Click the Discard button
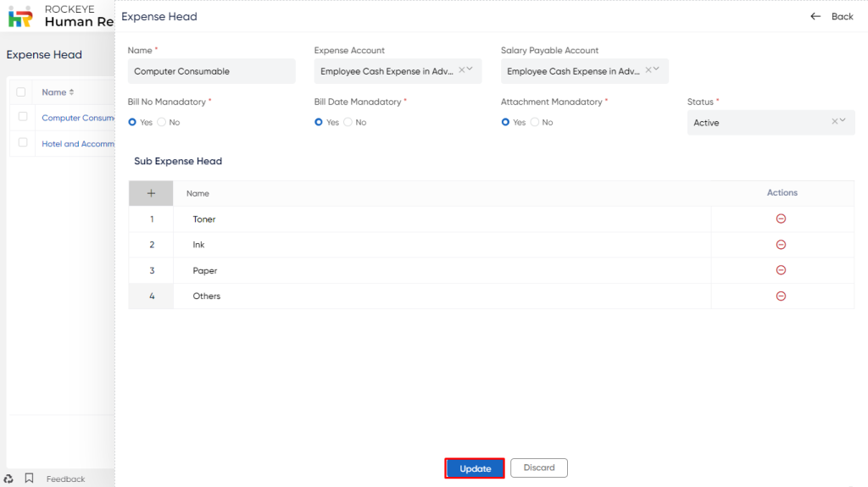This screenshot has width=868, height=487. tap(539, 468)
